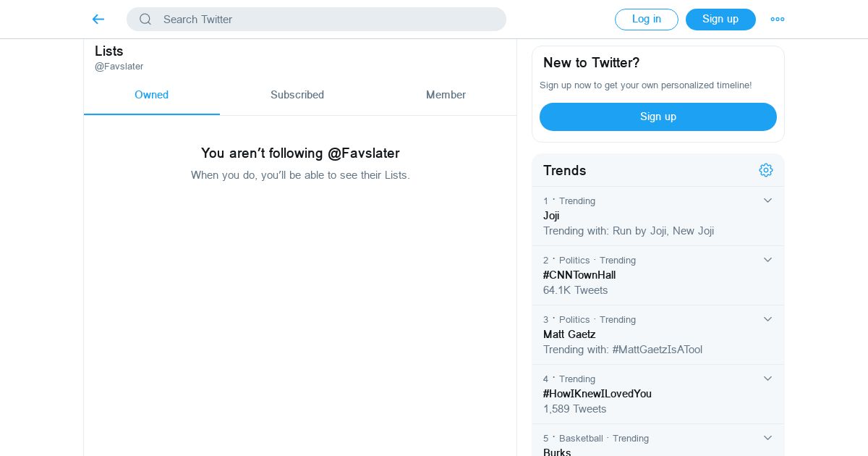Click the back arrow icon
The height and width of the screenshot is (456, 868).
click(98, 20)
